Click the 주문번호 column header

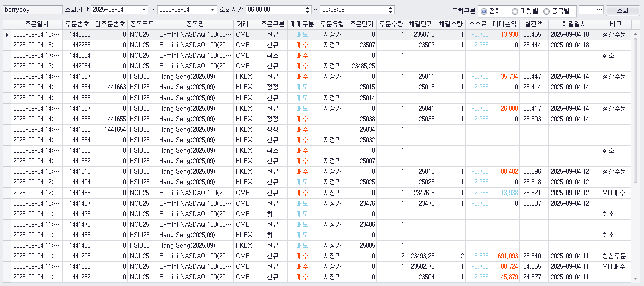point(77,24)
